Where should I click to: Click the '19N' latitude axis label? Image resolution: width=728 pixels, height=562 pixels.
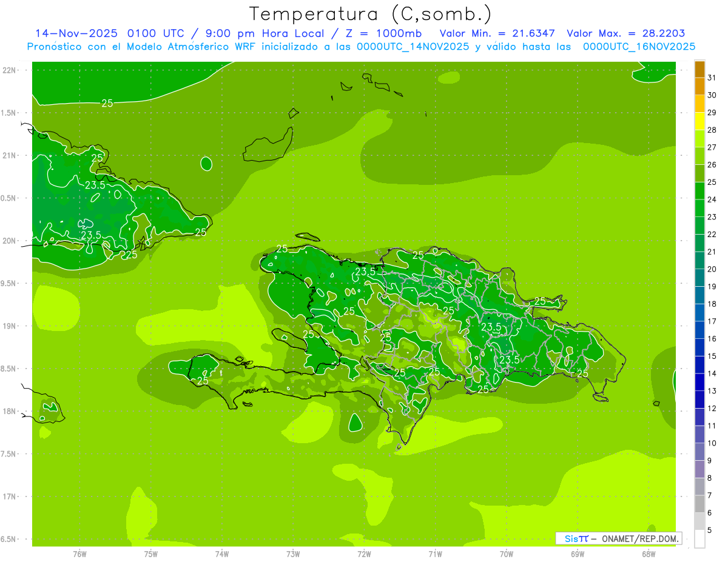(x=10, y=326)
